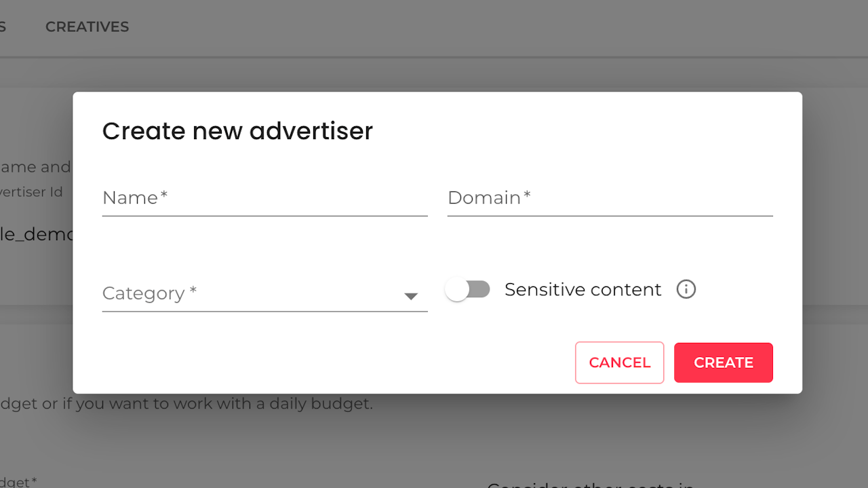The width and height of the screenshot is (868, 488).
Task: Click the partially hidden demo advertiser value
Action: (x=36, y=234)
